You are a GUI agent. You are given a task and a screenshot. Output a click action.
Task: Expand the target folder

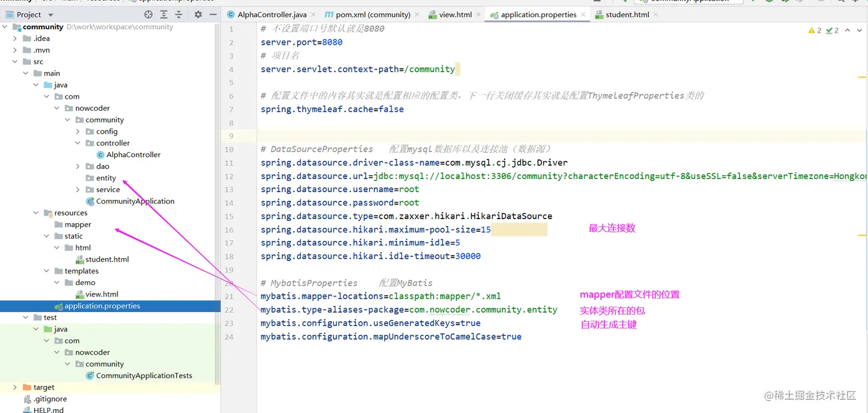pos(15,387)
